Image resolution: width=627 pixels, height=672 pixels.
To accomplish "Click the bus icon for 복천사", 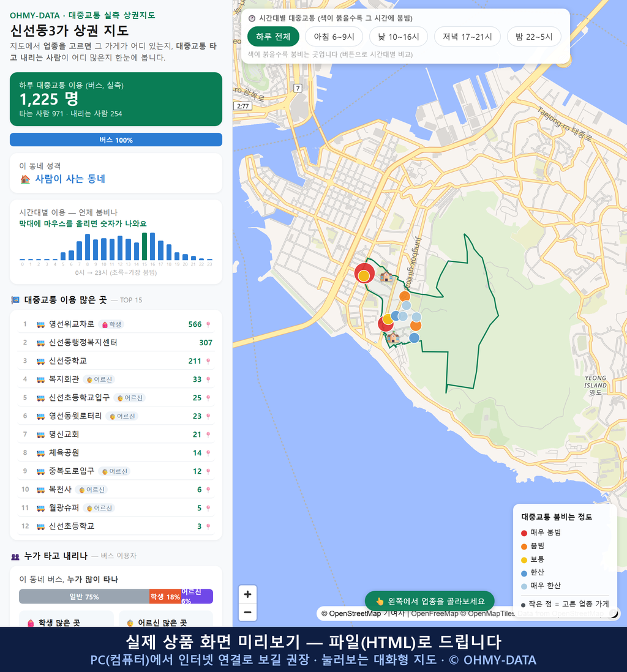I will click(x=40, y=490).
